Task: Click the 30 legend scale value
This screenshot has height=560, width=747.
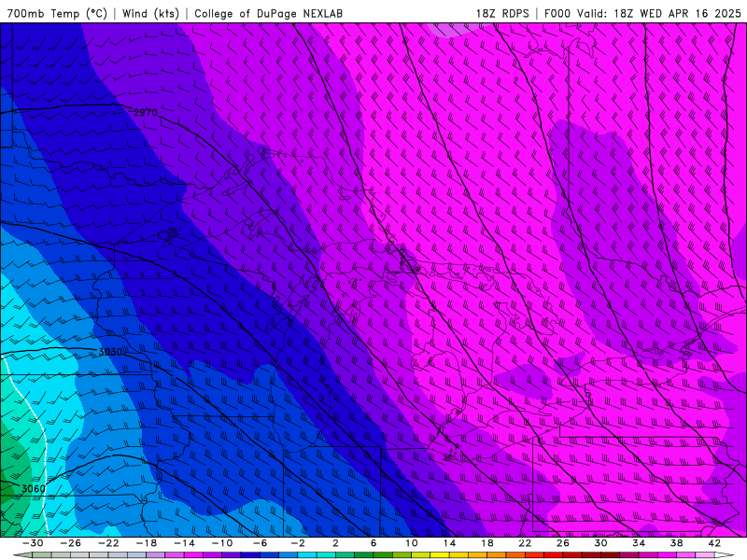Action: (x=600, y=543)
